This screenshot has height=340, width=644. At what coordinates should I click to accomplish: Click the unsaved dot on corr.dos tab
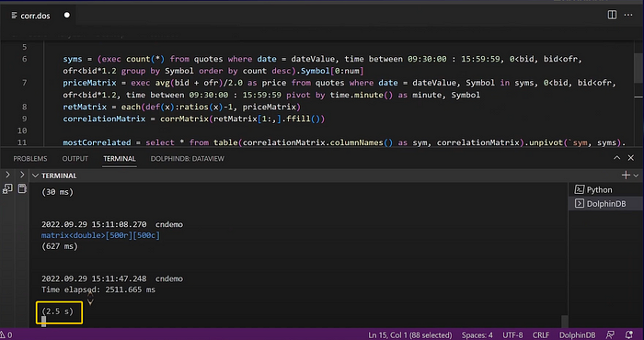(x=66, y=16)
